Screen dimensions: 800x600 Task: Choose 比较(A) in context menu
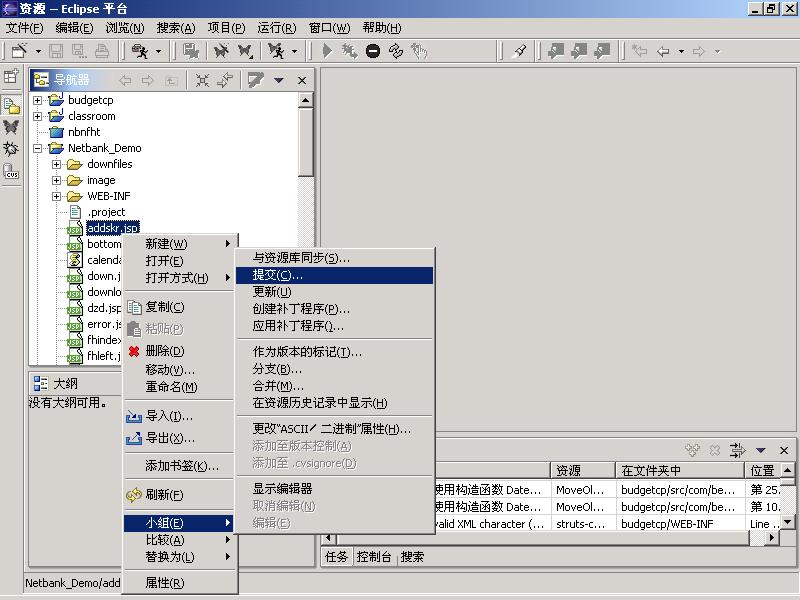coord(179,540)
